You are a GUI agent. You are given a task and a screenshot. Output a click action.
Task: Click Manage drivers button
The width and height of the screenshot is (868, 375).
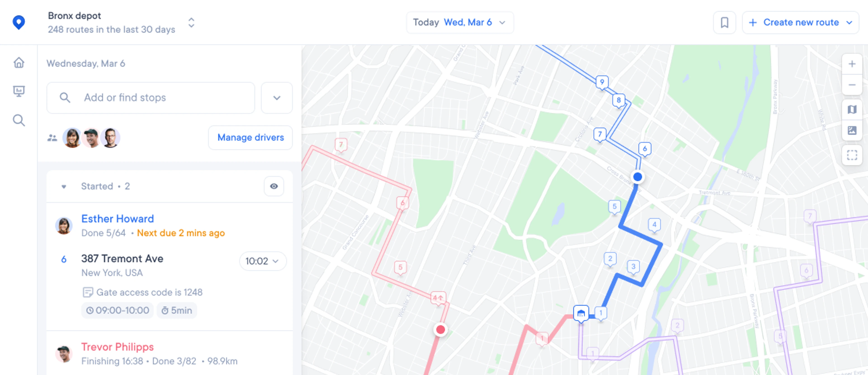(251, 137)
